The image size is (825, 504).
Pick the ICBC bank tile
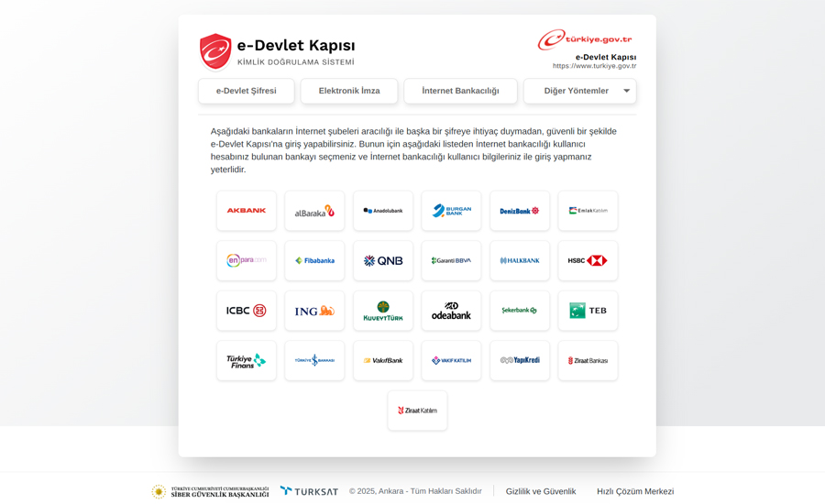click(247, 311)
